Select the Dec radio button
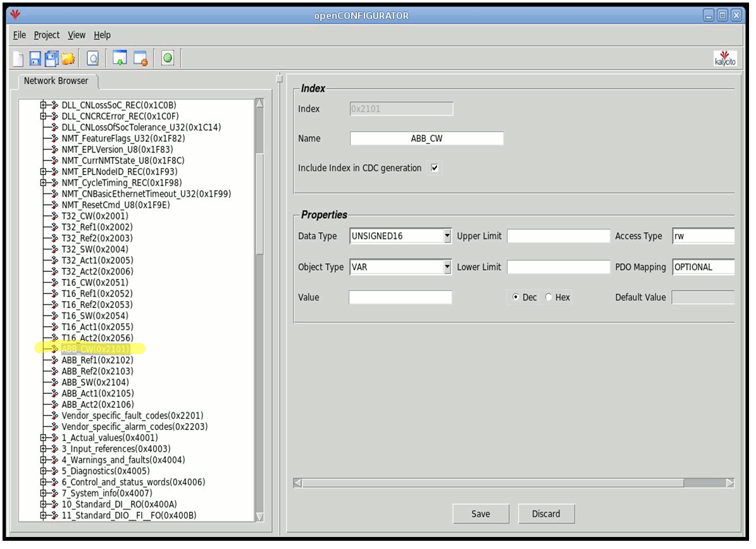 pos(516,297)
